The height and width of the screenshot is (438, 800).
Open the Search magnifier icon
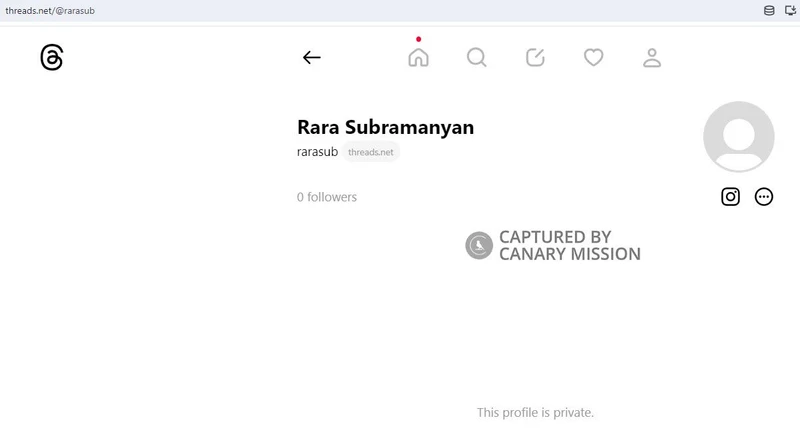coord(477,57)
